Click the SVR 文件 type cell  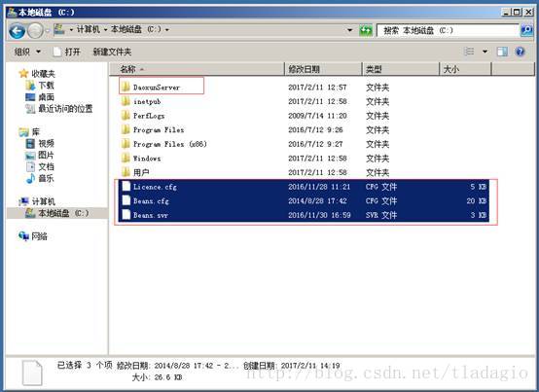381,215
